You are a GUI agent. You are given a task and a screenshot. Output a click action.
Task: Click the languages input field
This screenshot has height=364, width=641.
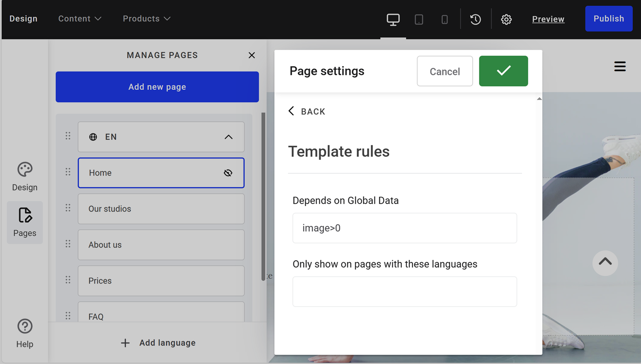pyautogui.click(x=404, y=291)
